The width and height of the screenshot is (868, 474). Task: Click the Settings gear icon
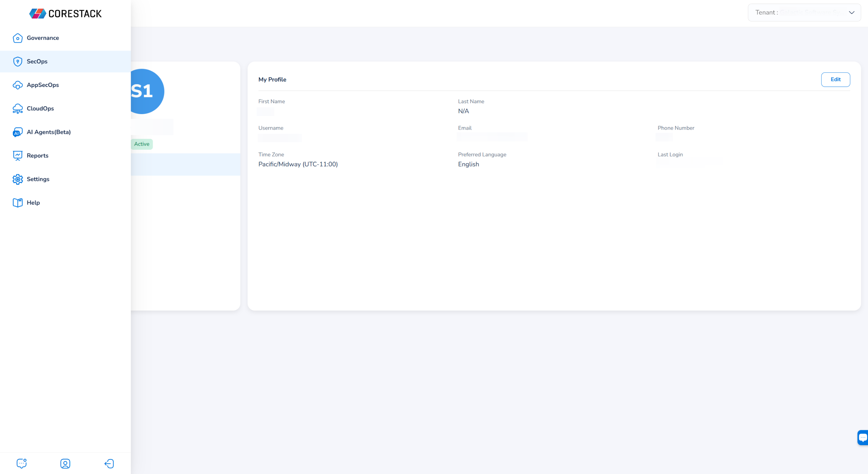click(x=18, y=179)
